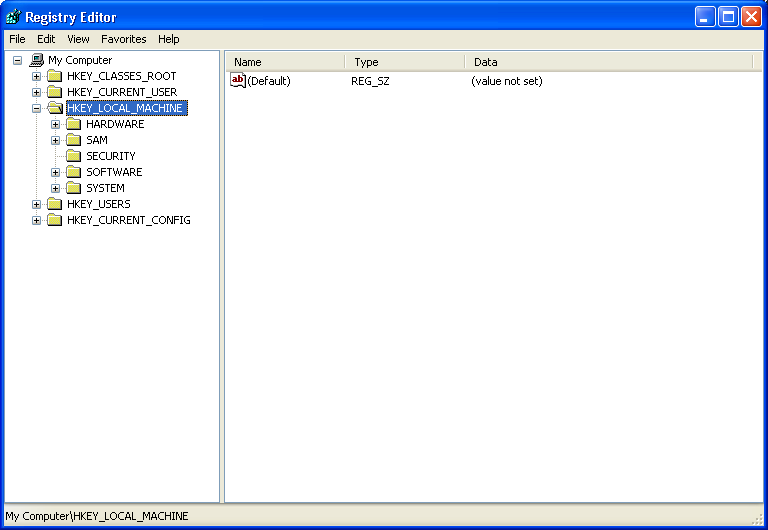Select the SECURITY key label
Screen dimensions: 768x530
(x=111, y=156)
